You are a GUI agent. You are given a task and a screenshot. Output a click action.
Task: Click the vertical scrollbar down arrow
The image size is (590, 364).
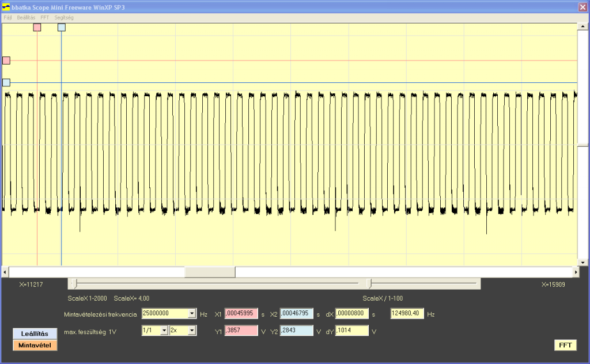[x=583, y=263]
